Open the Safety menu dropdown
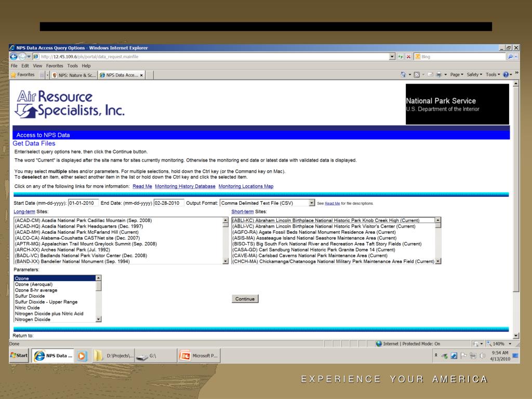Image resolution: width=532 pixels, height=399 pixels. tap(474, 75)
